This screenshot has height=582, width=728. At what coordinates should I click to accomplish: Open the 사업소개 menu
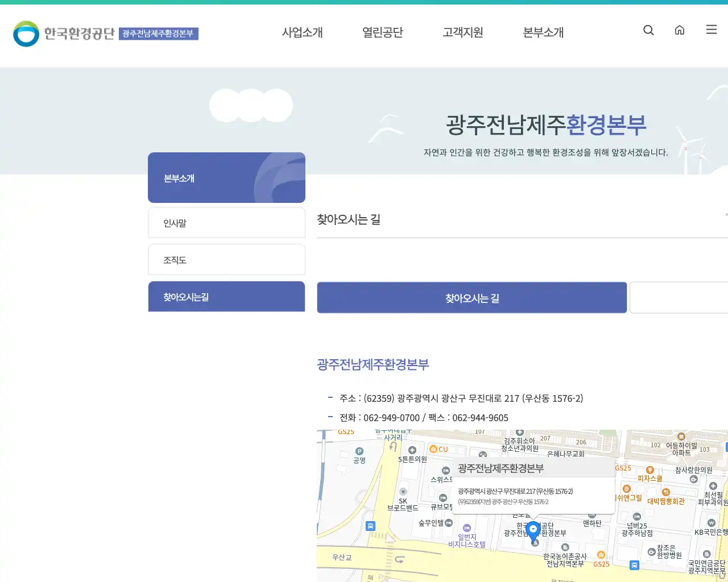click(x=302, y=33)
